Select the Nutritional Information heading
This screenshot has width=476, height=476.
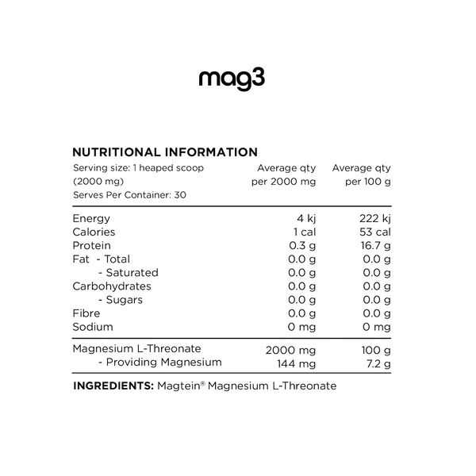pos(164,152)
